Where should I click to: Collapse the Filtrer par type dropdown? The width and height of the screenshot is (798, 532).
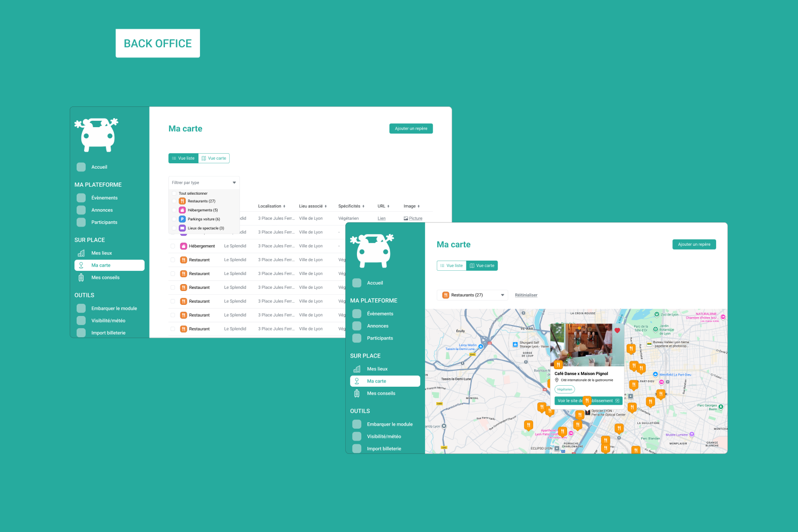[204, 182]
